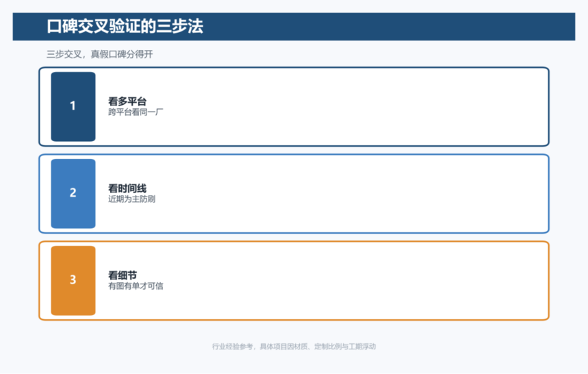588x374 pixels.
Task: Click the slide title 口碑交叉验证的三步法
Action: [125, 26]
